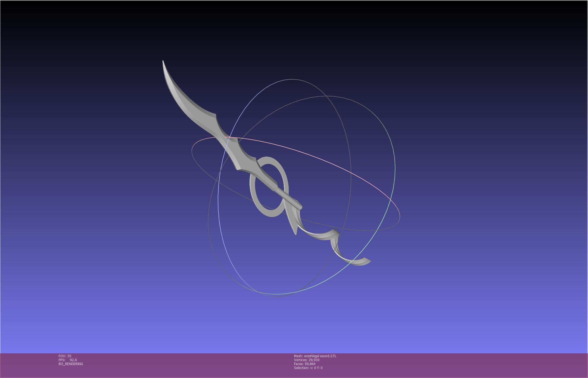The height and width of the screenshot is (378, 588).
Task: Click the BO_RENDERING status text
Action: pos(71,364)
